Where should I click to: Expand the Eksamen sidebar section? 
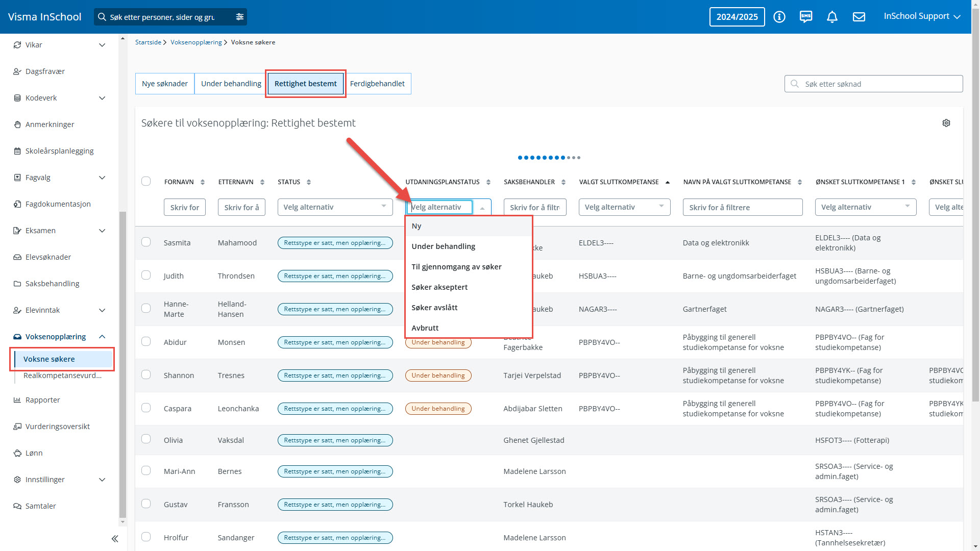[102, 231]
